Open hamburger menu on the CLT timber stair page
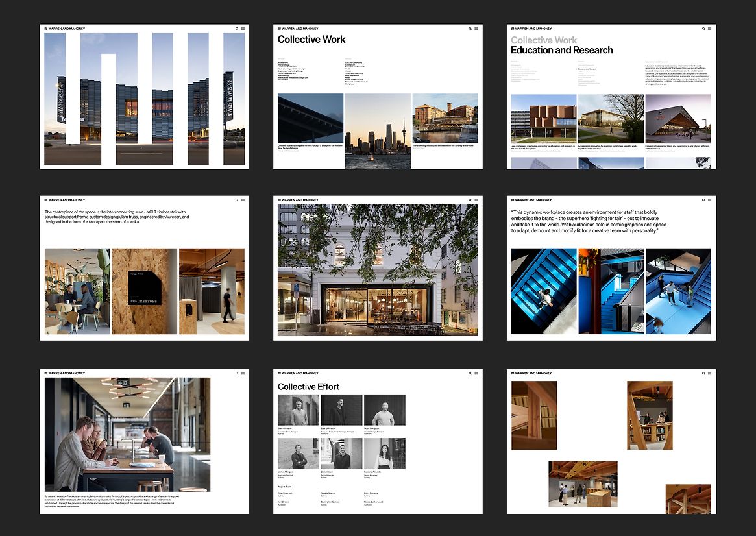Image resolution: width=756 pixels, height=536 pixels. tap(243, 200)
